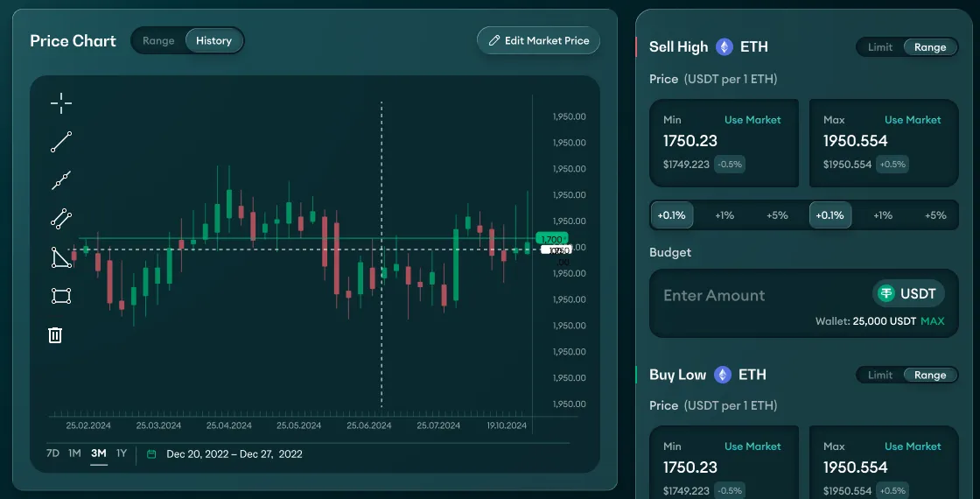Click the Wallet: 25,000 USDT balance text
Screen dimensions: 980x499
(865, 320)
